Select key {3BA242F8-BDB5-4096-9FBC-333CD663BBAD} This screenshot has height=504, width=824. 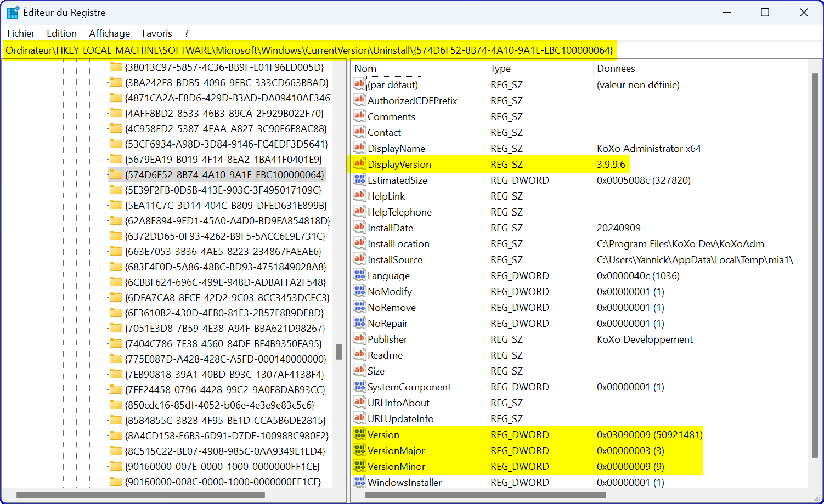point(227,82)
